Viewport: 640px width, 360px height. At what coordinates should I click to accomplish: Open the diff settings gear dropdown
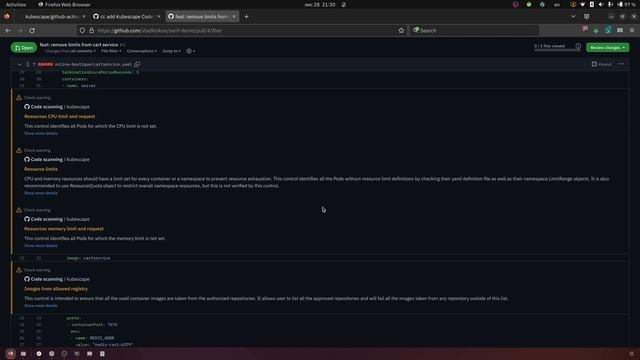coord(191,51)
